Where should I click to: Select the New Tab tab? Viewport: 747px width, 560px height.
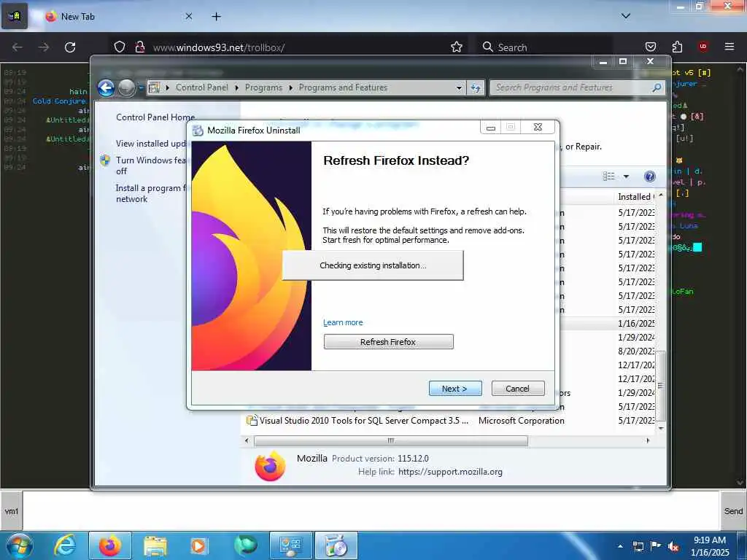point(119,17)
